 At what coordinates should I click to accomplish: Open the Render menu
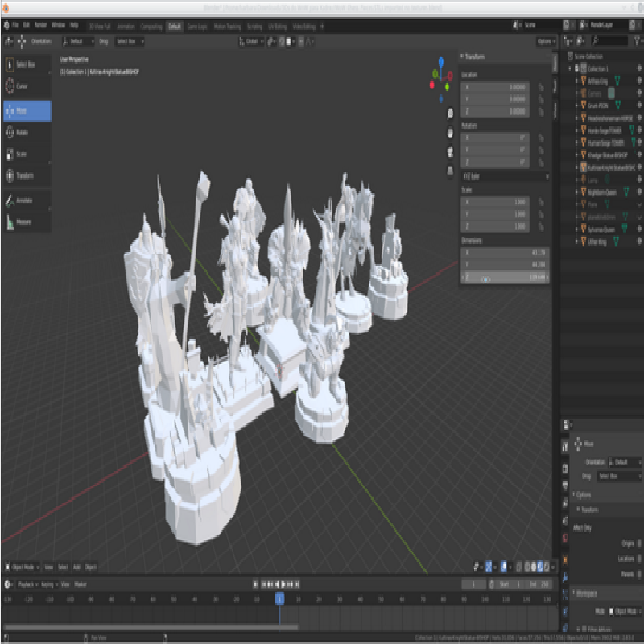pyautogui.click(x=40, y=26)
